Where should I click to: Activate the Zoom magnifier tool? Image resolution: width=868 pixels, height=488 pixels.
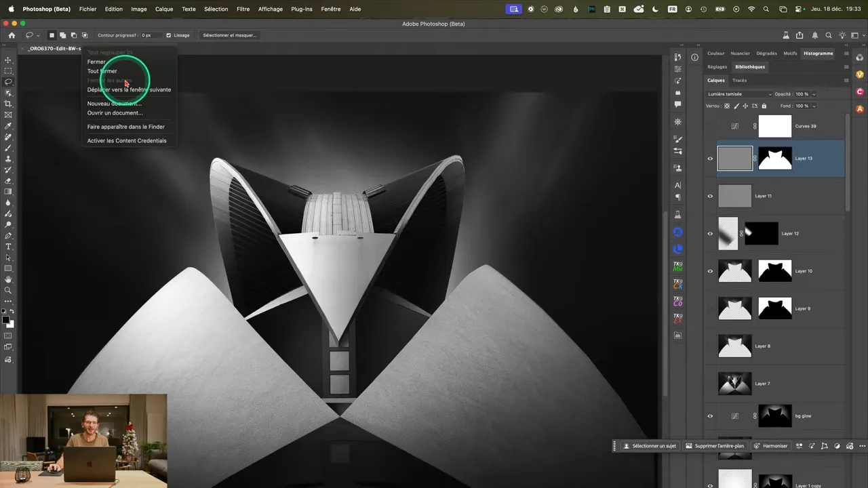coord(8,290)
